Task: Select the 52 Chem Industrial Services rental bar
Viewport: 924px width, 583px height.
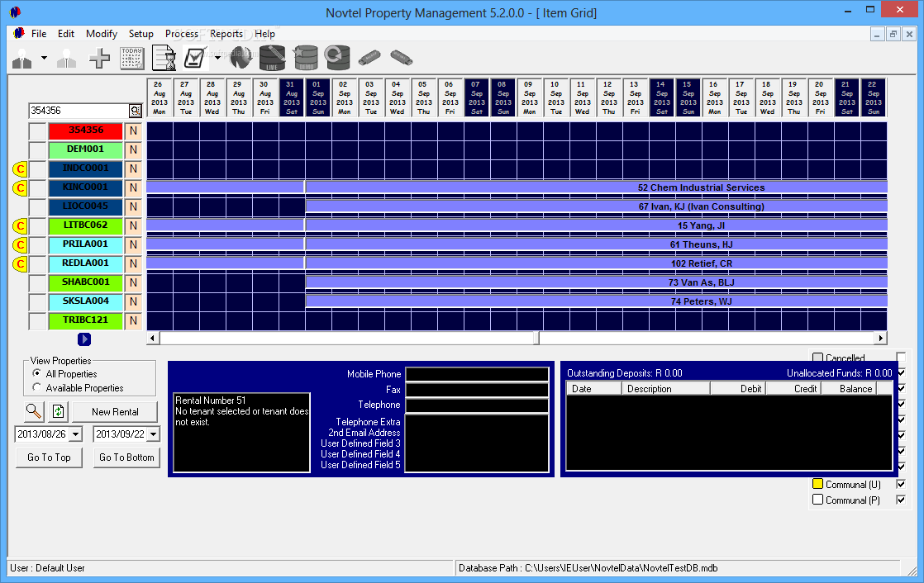Action: pyautogui.click(x=596, y=187)
